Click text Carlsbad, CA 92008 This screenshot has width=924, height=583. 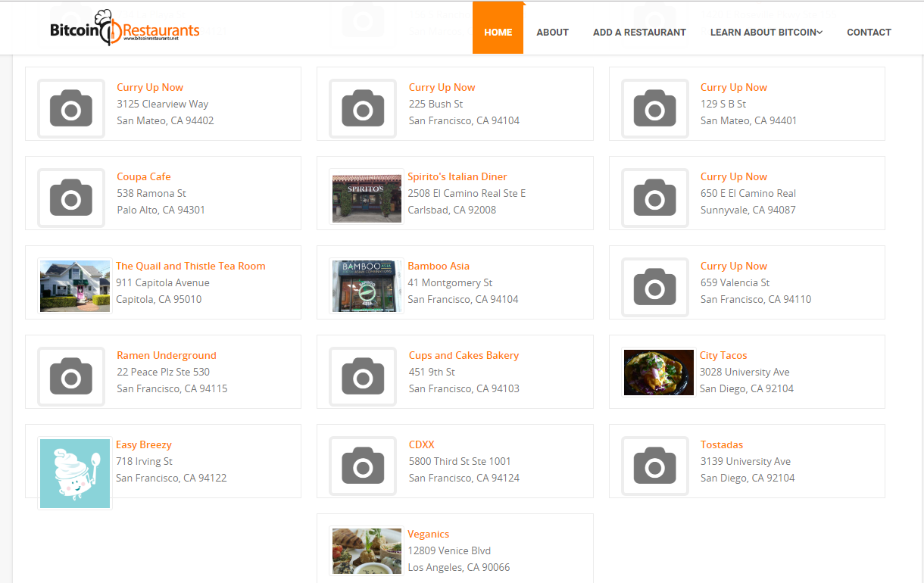[x=452, y=210]
